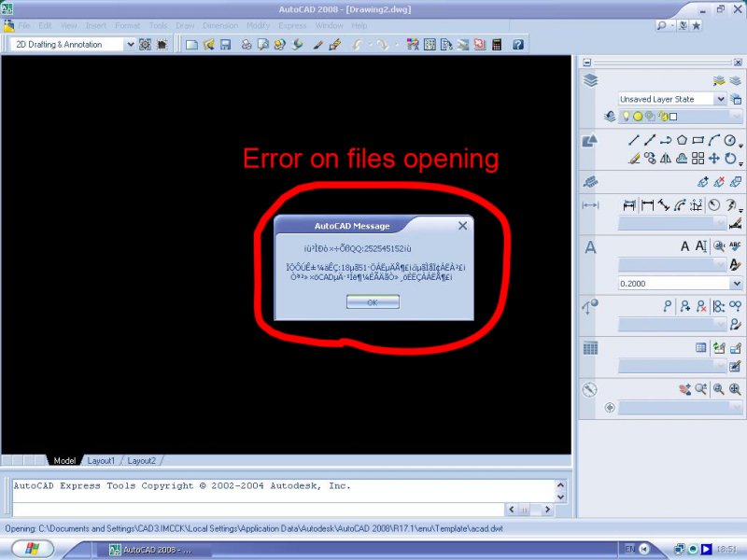Screen dimensions: 747x560
Task: Open the Dimension menu
Action: (220, 26)
